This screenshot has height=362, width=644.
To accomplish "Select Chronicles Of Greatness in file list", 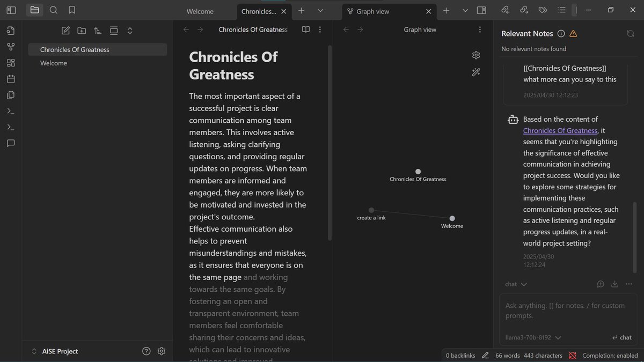I will tap(97, 49).
